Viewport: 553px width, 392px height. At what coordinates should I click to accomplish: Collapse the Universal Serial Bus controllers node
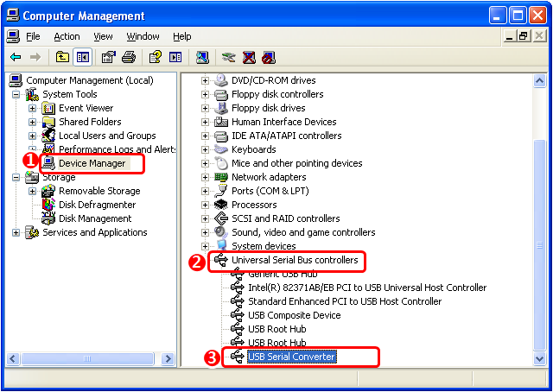pyautogui.click(x=206, y=260)
